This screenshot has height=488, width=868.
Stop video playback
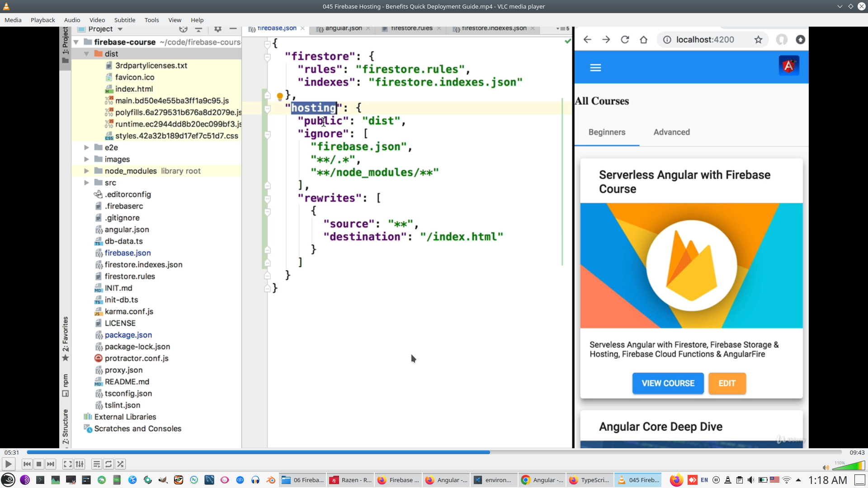click(39, 464)
